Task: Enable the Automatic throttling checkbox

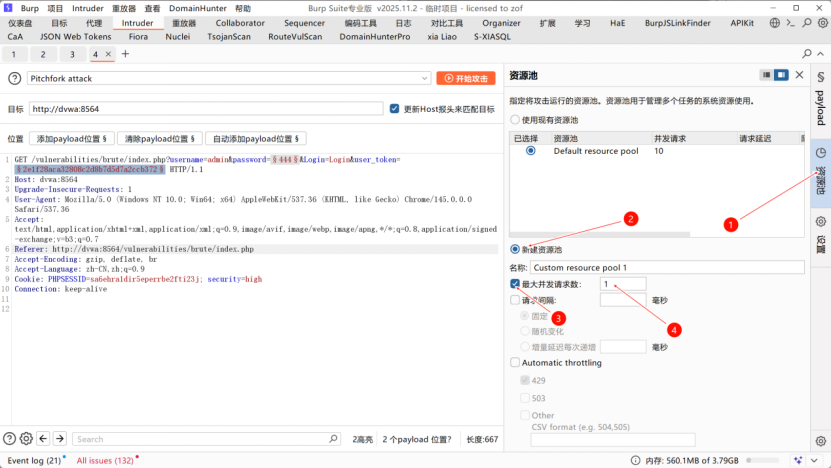Action: tap(515, 362)
